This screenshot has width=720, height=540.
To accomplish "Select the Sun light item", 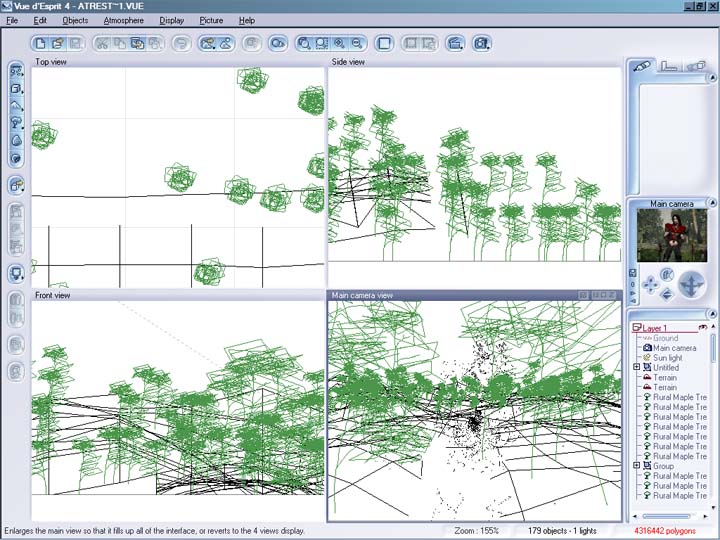I will point(666,358).
